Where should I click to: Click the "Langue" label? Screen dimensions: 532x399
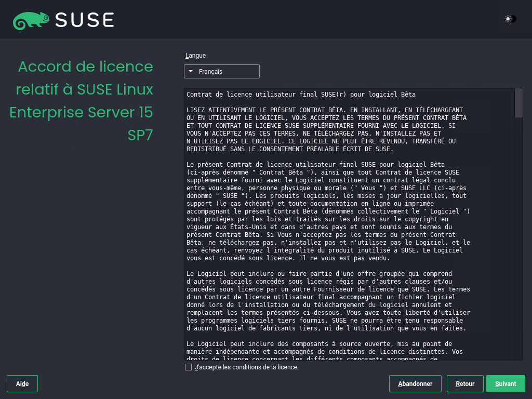pos(195,56)
